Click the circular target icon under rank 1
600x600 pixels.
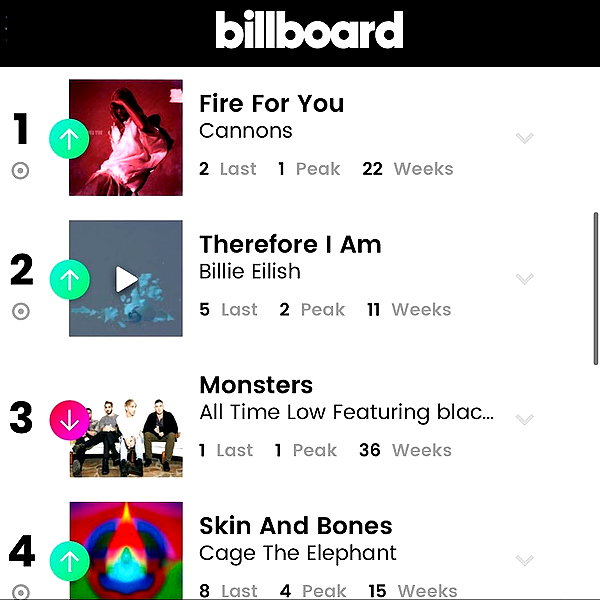[20, 170]
